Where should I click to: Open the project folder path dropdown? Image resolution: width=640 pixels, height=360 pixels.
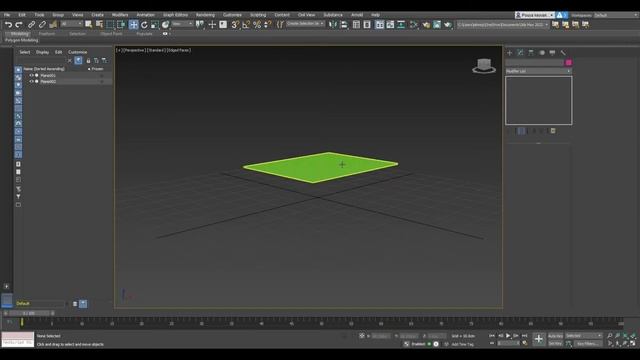coord(502,24)
